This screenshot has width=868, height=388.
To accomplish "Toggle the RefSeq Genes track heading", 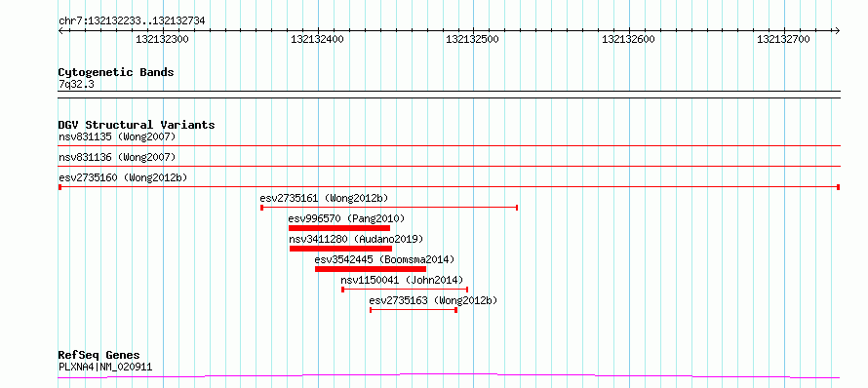I will [99, 356].
